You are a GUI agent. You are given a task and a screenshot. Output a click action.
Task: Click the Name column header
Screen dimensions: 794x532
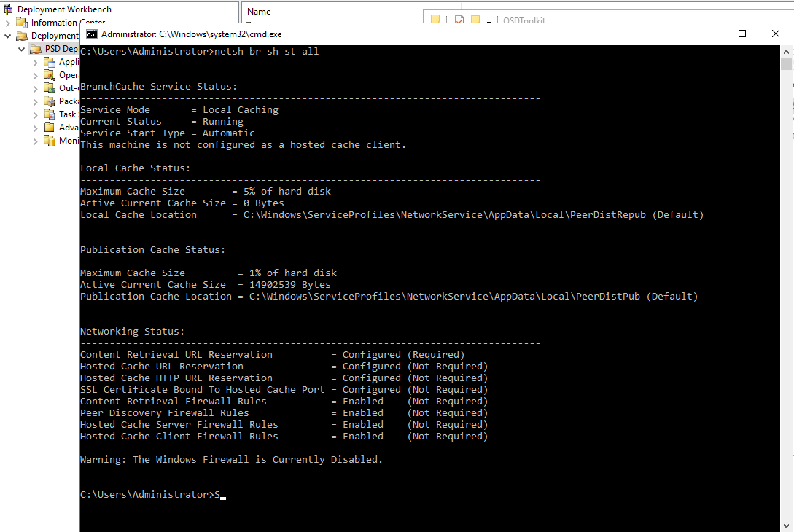(259, 11)
